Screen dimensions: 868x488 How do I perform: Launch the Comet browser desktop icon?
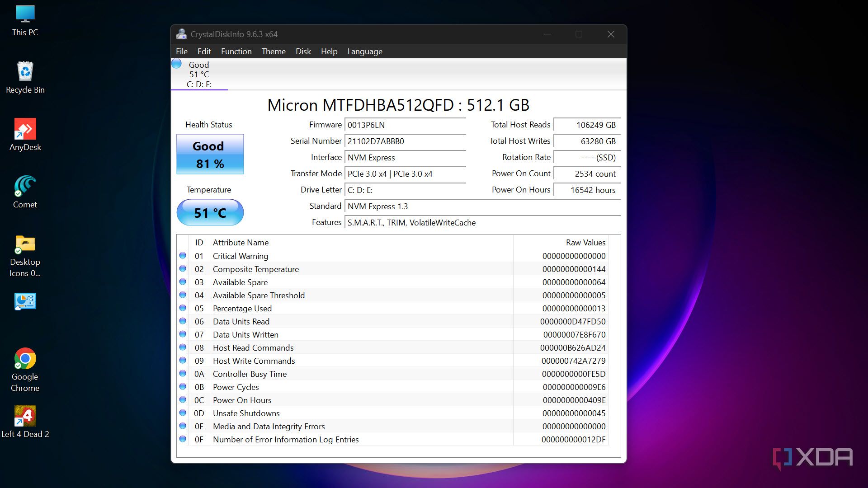pyautogui.click(x=25, y=192)
